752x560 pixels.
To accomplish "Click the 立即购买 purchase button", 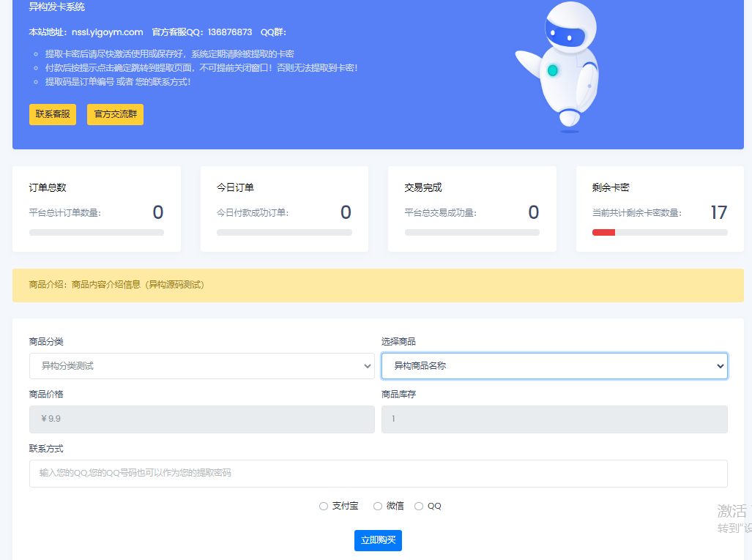I will 378,540.
